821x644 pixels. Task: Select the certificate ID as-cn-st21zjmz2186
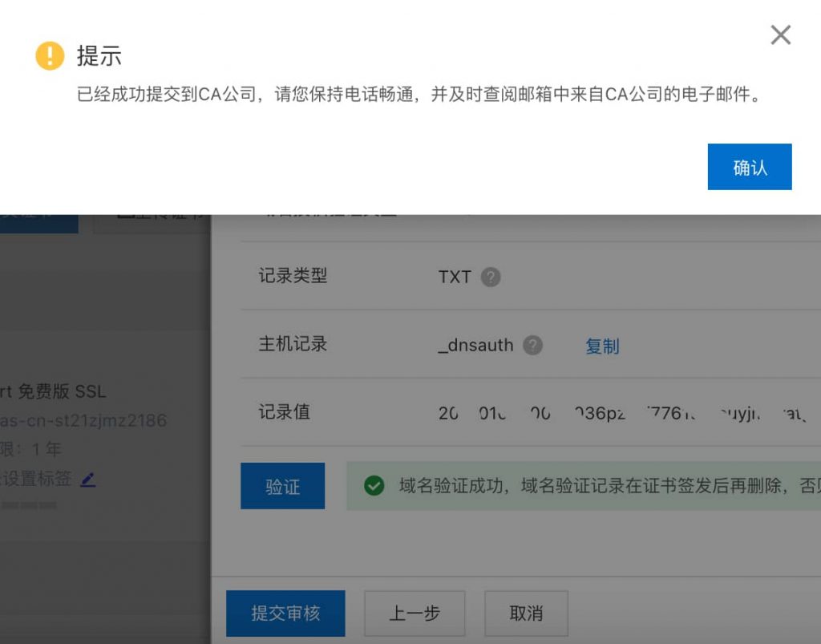(x=84, y=420)
